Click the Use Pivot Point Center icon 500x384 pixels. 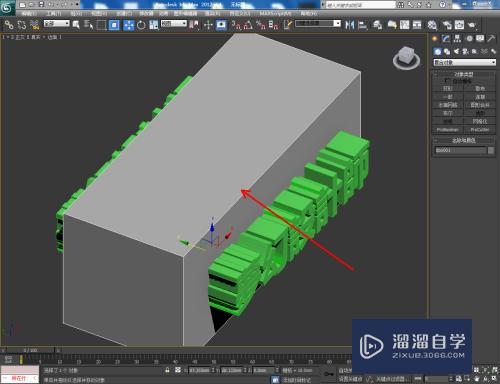pos(194,25)
